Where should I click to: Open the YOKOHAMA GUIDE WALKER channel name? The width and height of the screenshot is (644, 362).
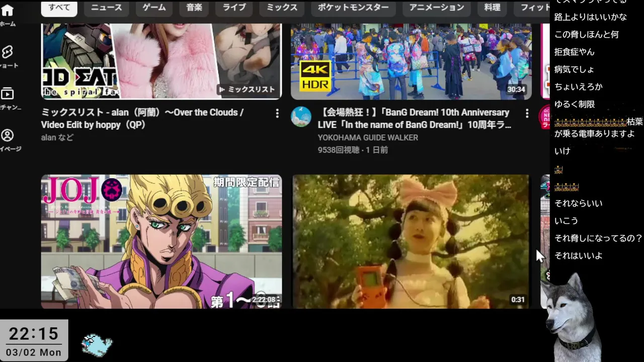point(368,137)
